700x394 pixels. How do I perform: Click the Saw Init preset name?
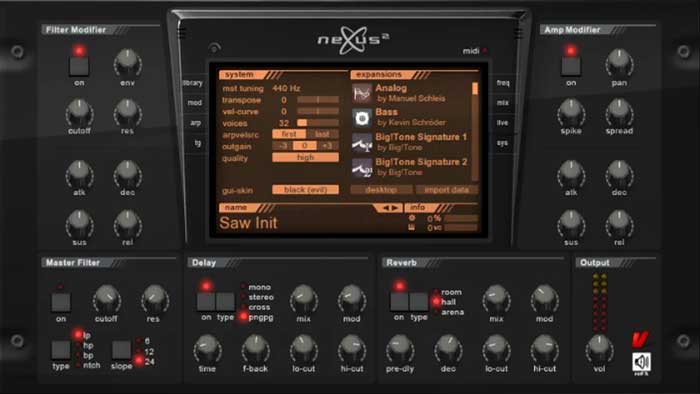click(x=248, y=223)
